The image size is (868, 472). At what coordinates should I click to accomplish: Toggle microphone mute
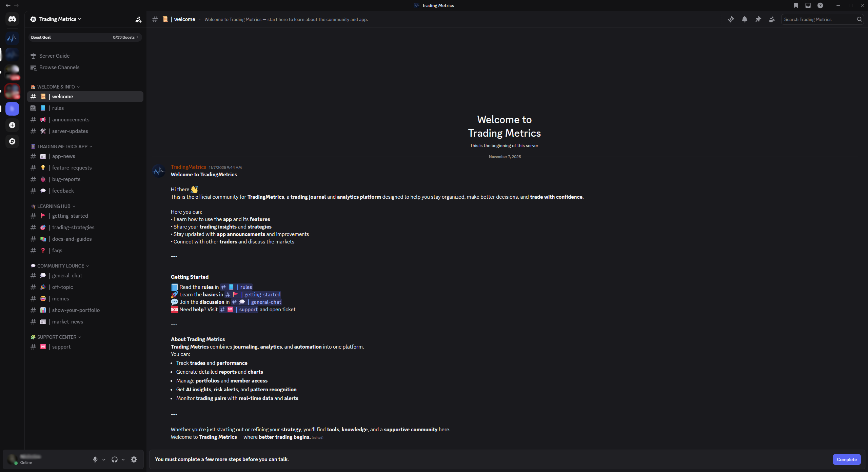pos(95,459)
